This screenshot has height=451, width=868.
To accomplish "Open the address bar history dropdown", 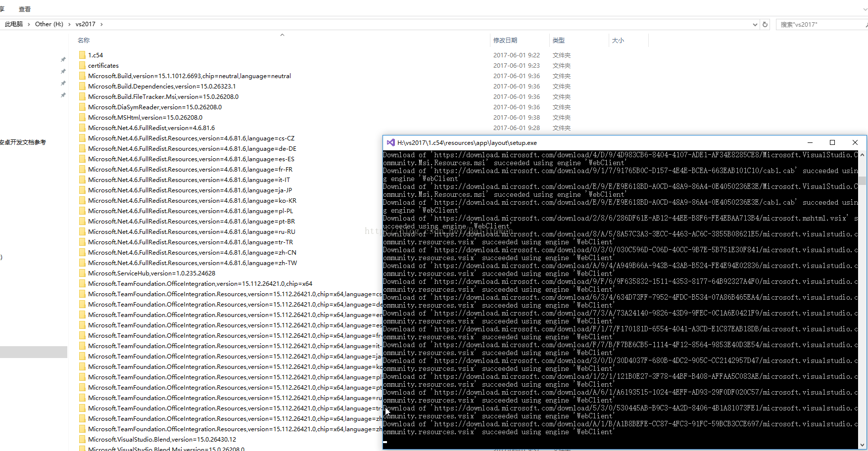I will (755, 24).
